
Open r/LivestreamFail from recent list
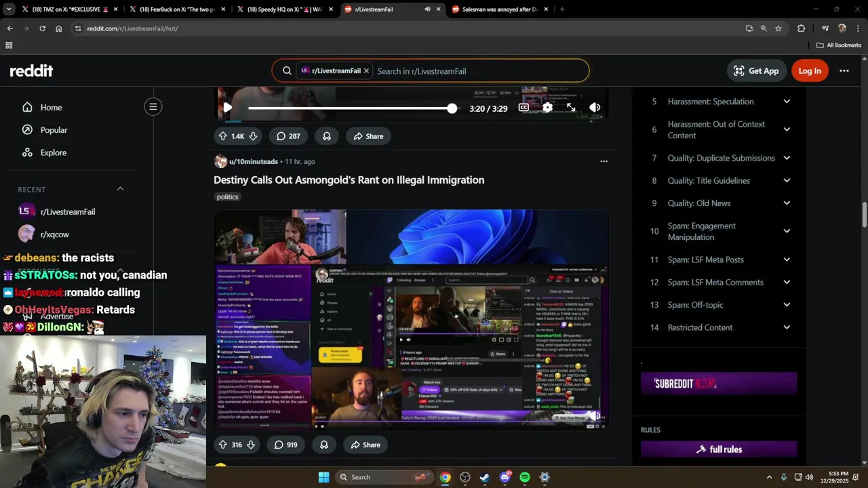[68, 211]
